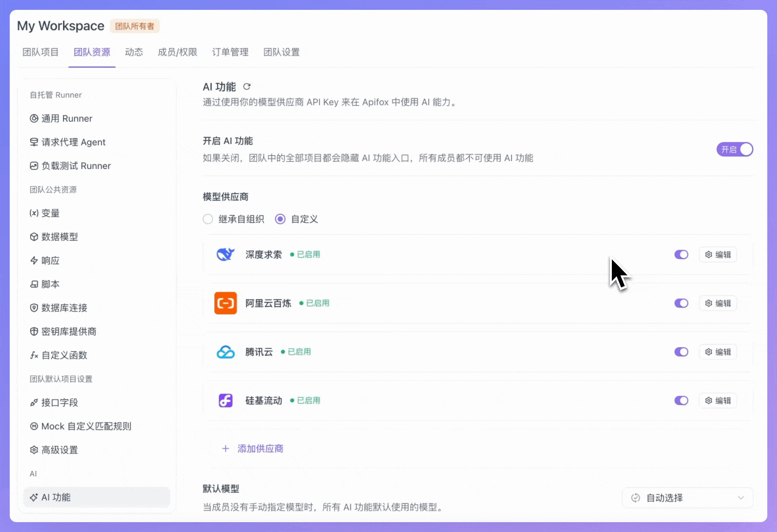Select the 继承自组织 radio button
This screenshot has height=532, width=777.
point(208,219)
